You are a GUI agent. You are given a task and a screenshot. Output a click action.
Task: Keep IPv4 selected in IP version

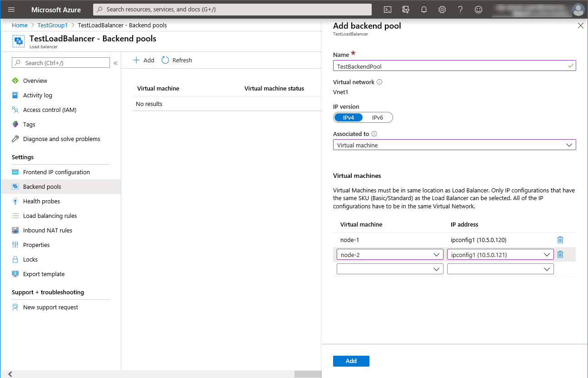(348, 117)
